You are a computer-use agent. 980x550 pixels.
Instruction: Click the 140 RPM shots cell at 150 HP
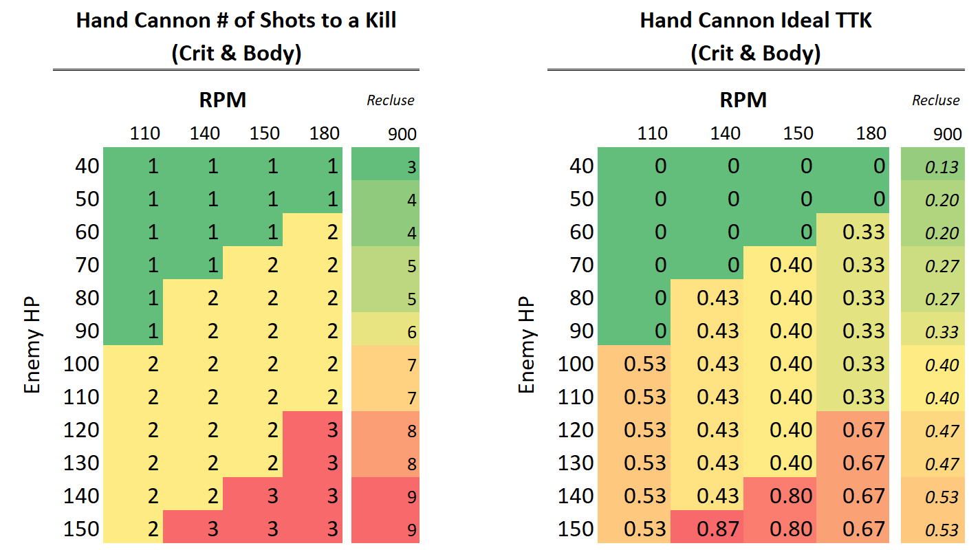point(213,529)
